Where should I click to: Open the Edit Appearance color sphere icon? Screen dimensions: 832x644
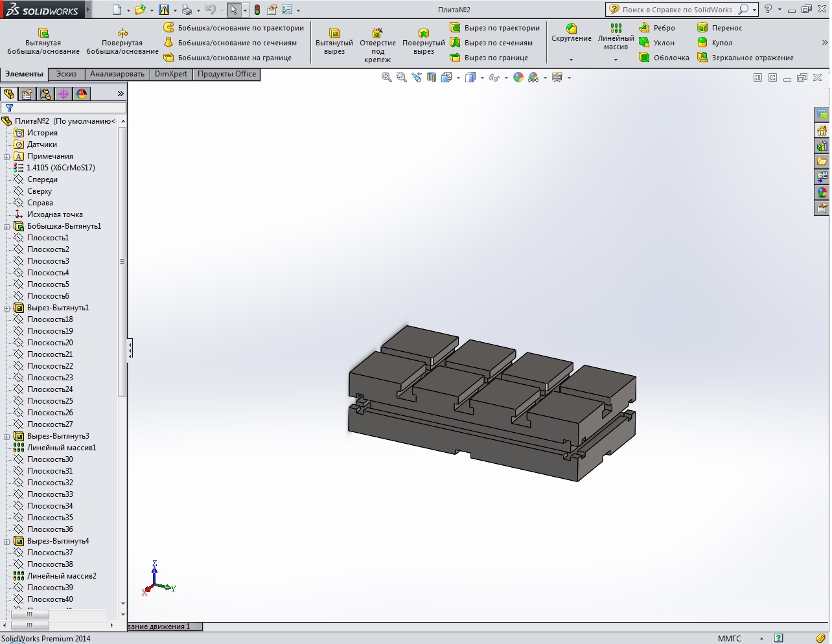point(518,77)
